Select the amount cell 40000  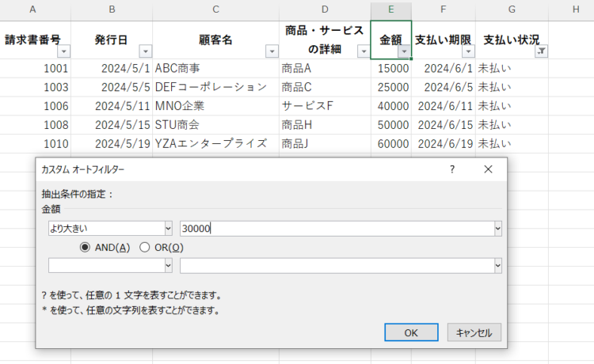tap(391, 106)
